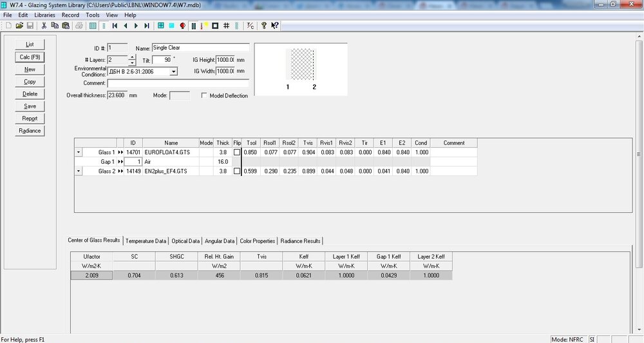The height and width of the screenshot is (343, 644).
Task: Toggle the Flip checkbox for Glass 1
Action: 237,152
